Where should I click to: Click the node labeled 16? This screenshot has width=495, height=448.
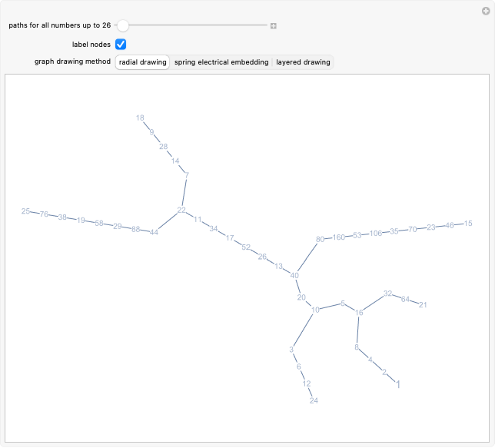(359, 312)
